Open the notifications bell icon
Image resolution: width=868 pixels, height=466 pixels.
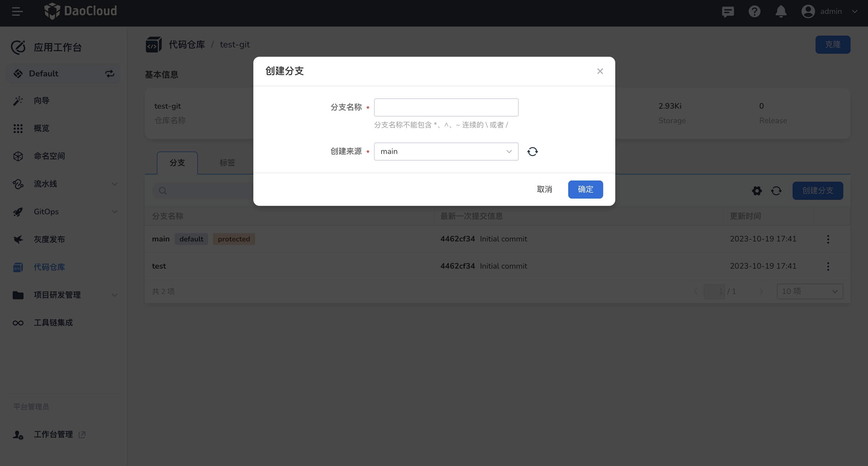pos(781,11)
